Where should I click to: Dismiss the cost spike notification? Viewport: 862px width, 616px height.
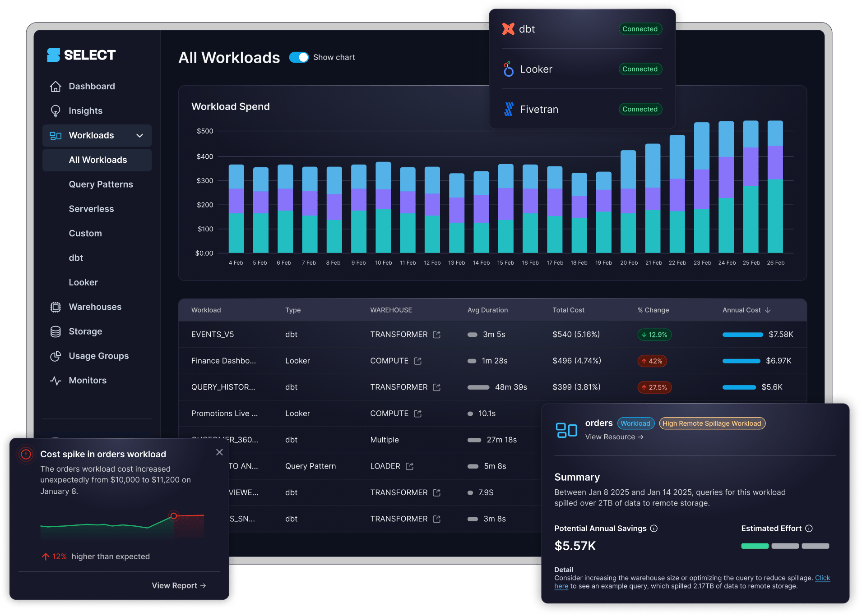click(x=220, y=452)
